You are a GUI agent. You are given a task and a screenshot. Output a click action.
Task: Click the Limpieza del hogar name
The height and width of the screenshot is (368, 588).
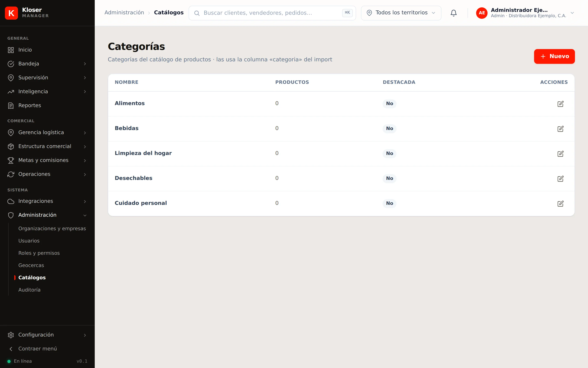pos(143,153)
